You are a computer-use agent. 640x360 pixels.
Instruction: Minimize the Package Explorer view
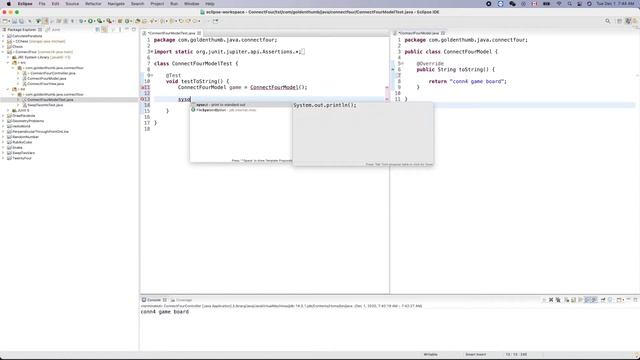click(x=127, y=29)
